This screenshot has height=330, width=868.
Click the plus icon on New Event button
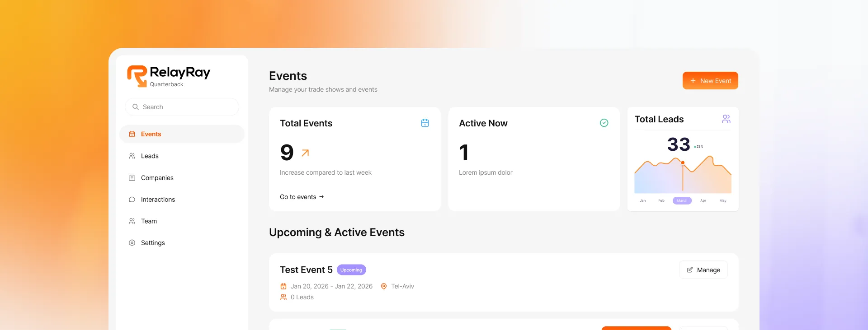pos(693,81)
